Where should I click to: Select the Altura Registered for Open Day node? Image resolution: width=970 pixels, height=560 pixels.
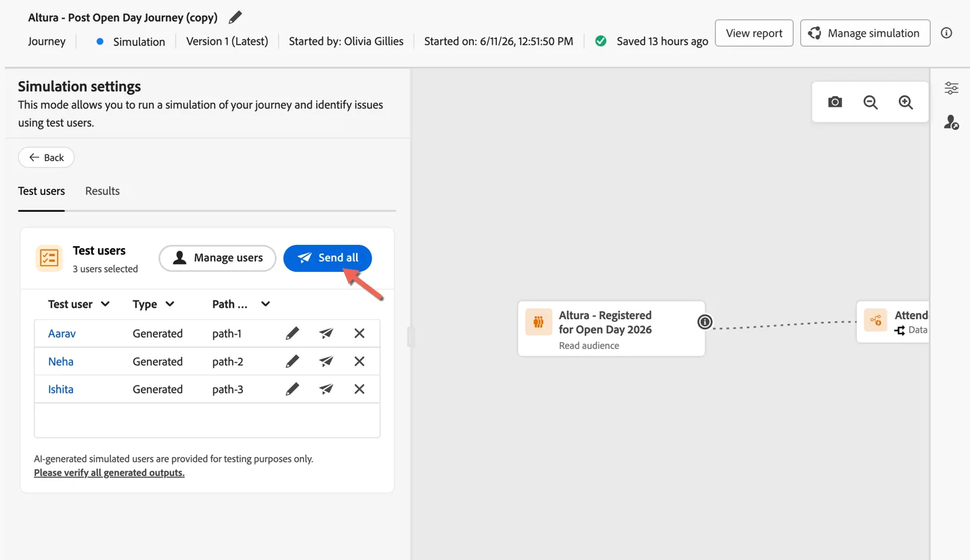[x=611, y=329]
